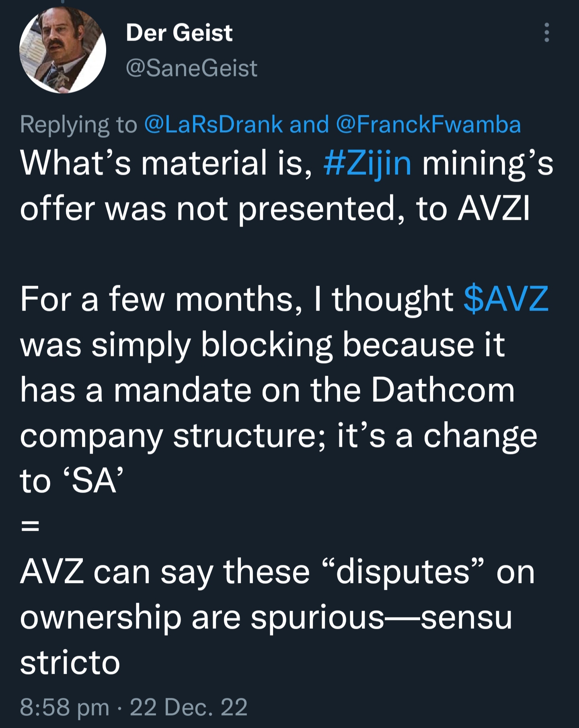Tap the 8:58 pm timestamp
The width and height of the screenshot is (579, 728).
click(x=64, y=707)
